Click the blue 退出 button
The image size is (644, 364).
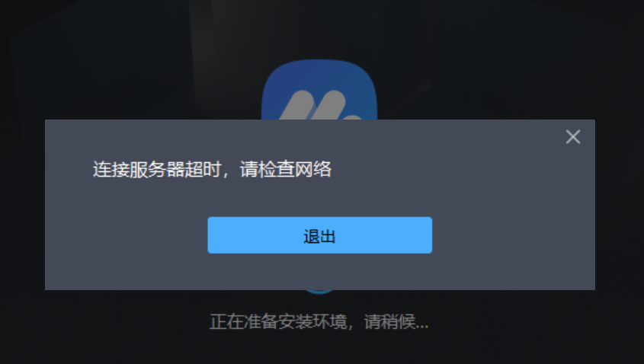tap(319, 235)
